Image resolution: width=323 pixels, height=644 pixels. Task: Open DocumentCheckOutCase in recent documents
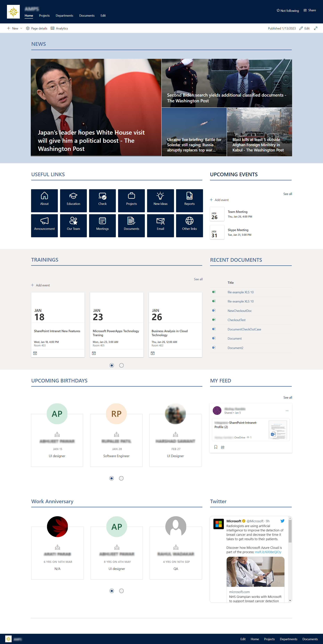[244, 329]
